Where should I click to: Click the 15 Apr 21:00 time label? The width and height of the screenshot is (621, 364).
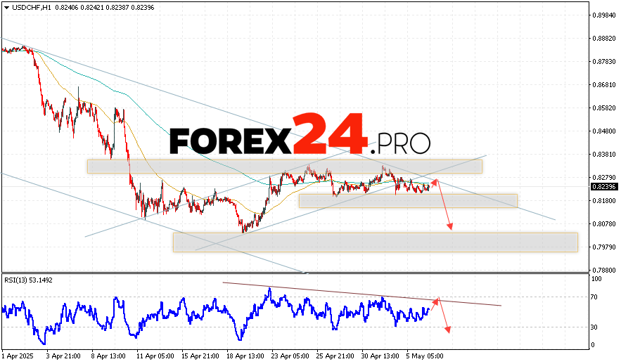click(200, 356)
